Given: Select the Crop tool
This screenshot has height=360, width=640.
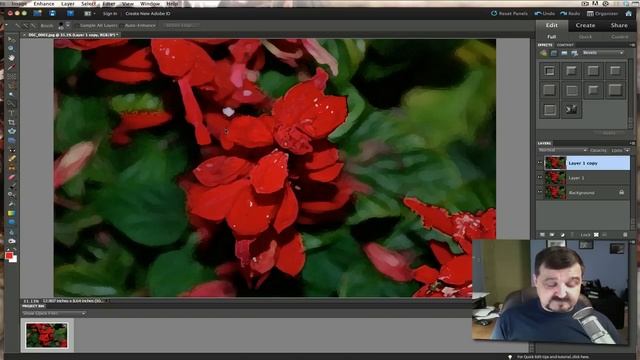Looking at the screenshot, I should 11,122.
